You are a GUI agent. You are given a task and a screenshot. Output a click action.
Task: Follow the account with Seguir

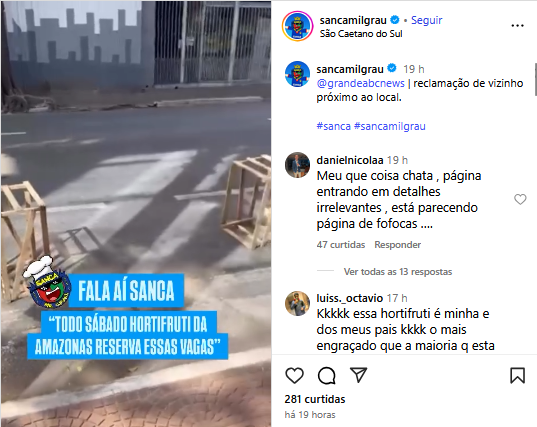click(426, 20)
